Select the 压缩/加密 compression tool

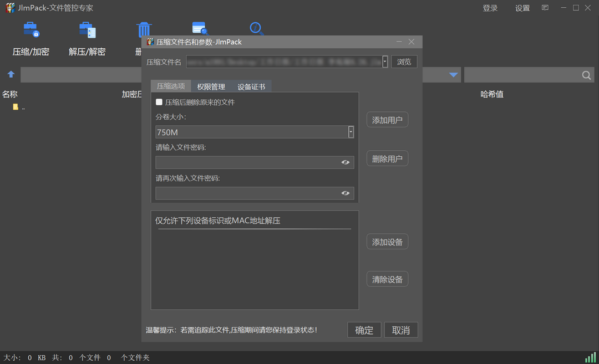(x=31, y=38)
